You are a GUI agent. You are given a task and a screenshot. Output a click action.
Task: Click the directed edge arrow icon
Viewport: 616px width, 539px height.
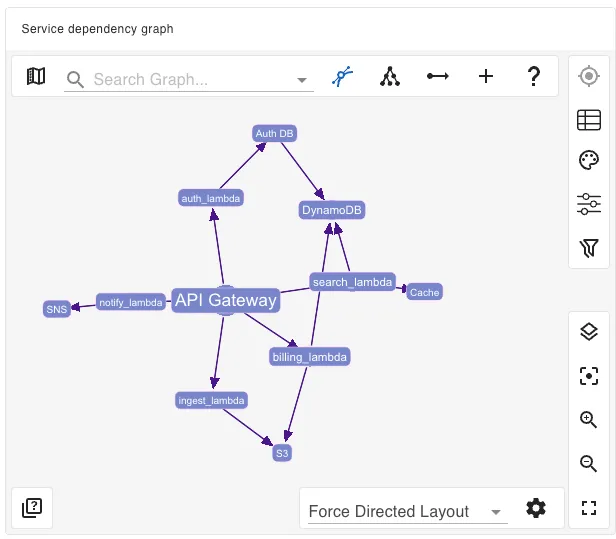click(438, 76)
